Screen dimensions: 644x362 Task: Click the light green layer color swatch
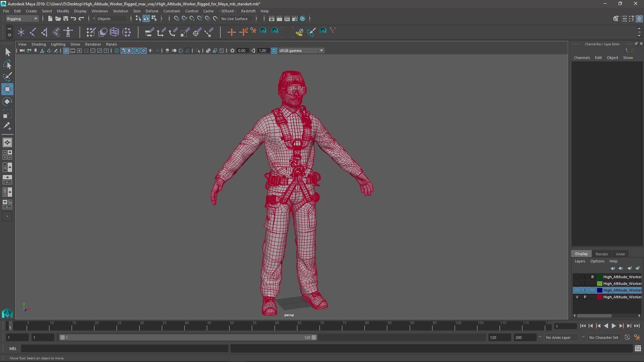click(x=599, y=284)
